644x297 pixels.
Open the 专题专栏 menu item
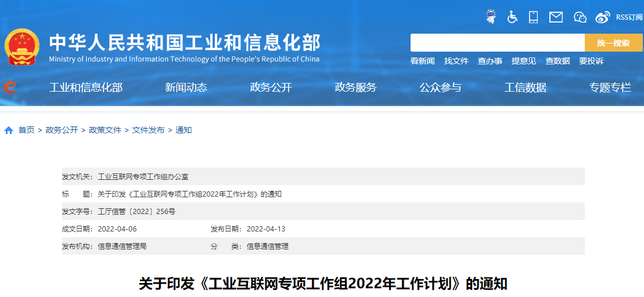tap(610, 88)
